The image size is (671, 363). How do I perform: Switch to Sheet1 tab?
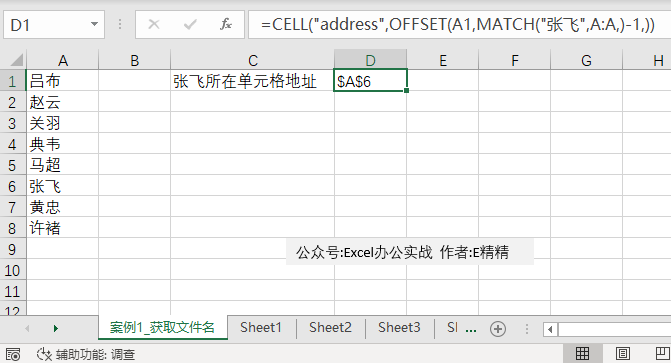pos(261,327)
